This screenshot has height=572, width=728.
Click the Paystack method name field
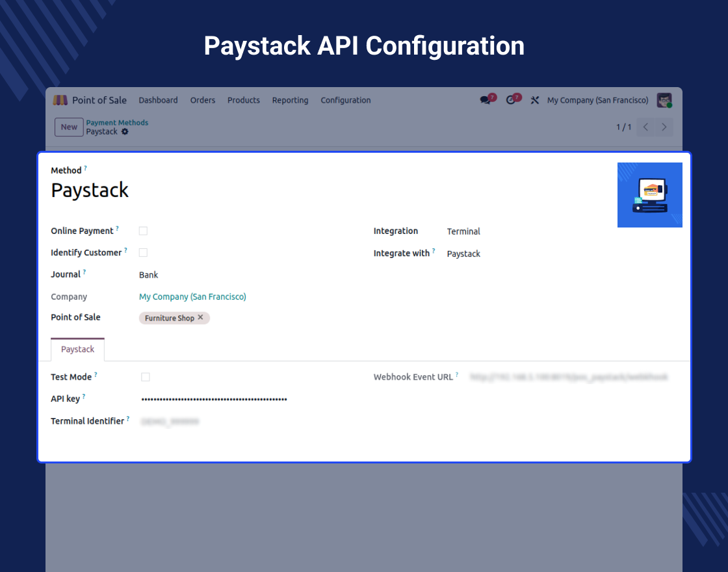(x=90, y=190)
